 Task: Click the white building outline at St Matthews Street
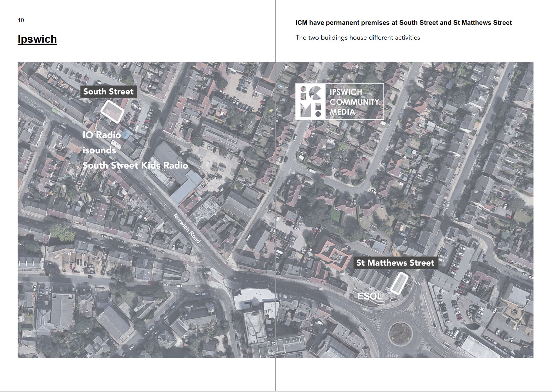click(x=399, y=283)
